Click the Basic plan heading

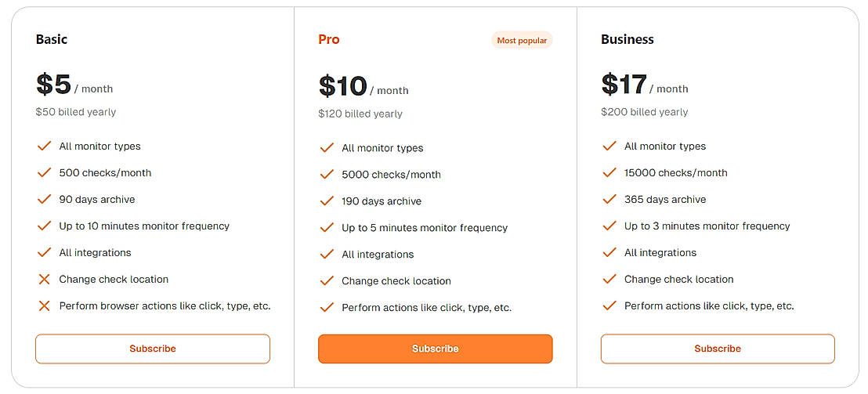(52, 39)
